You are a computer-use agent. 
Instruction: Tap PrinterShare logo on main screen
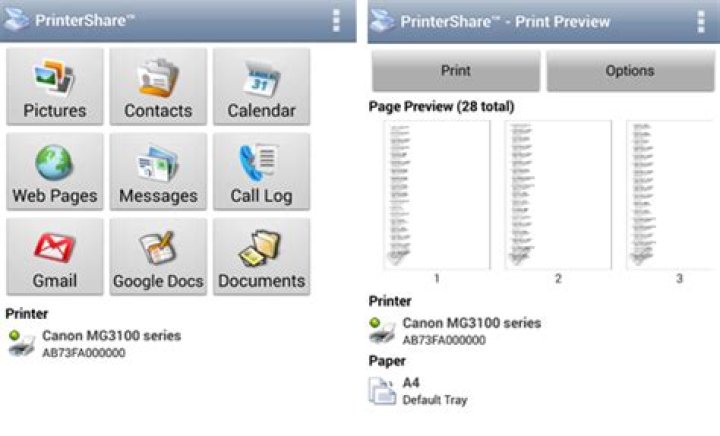click(x=17, y=20)
